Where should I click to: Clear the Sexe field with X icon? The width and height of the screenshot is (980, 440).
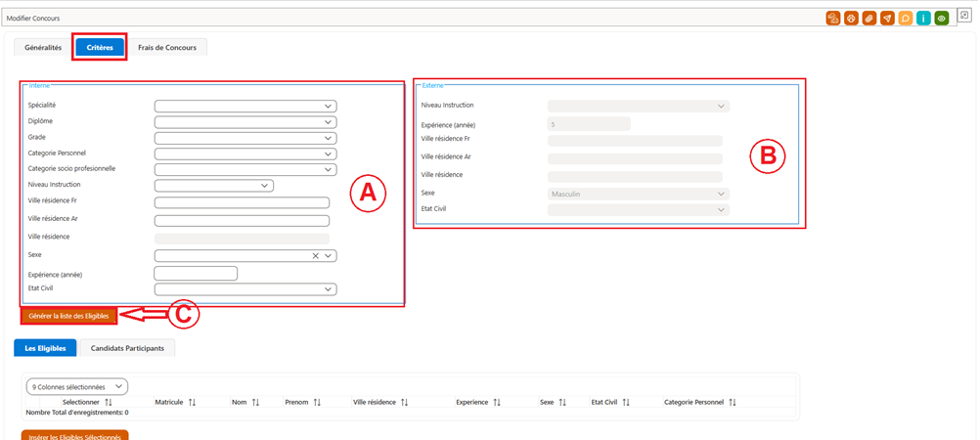coord(316,255)
